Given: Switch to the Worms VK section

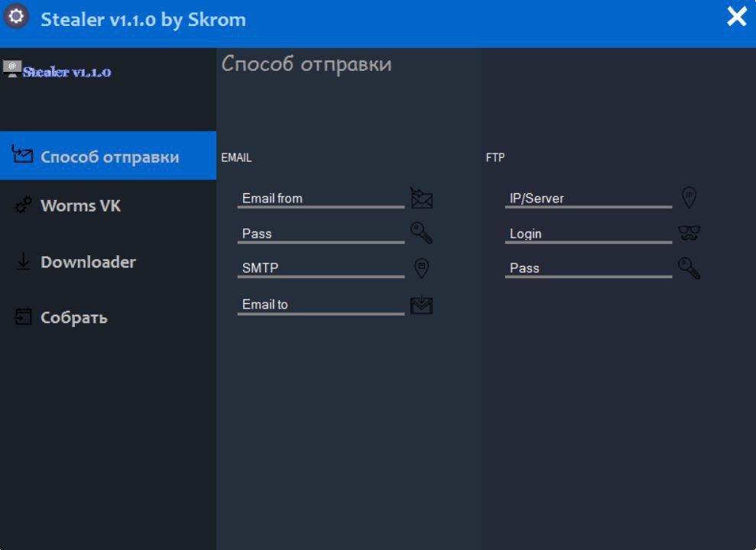Looking at the screenshot, I should 80,205.
